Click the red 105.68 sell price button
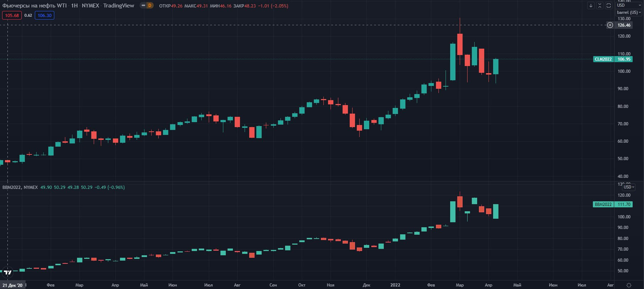The height and width of the screenshot is (289, 644). (12, 15)
